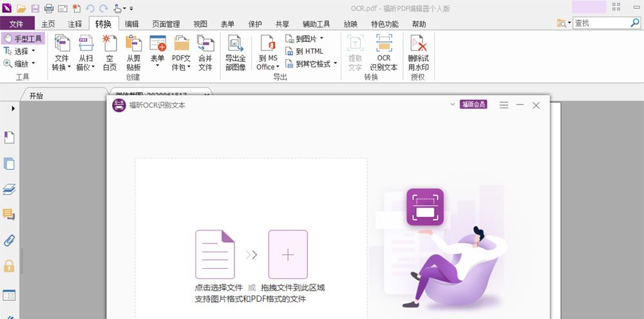This screenshot has height=319, width=644.
Task: Open the form fields panel icon in sidebar
Action: pyautogui.click(x=9, y=295)
